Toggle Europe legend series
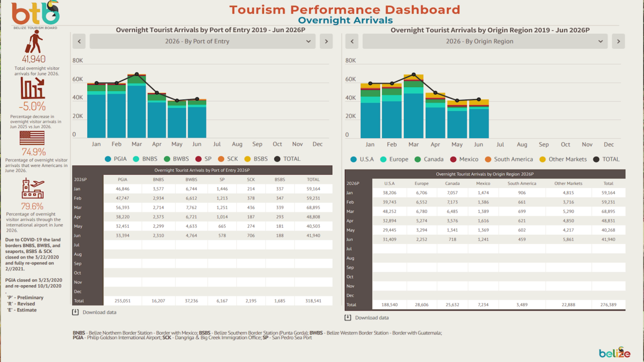This screenshot has width=644, height=362. 394,159
